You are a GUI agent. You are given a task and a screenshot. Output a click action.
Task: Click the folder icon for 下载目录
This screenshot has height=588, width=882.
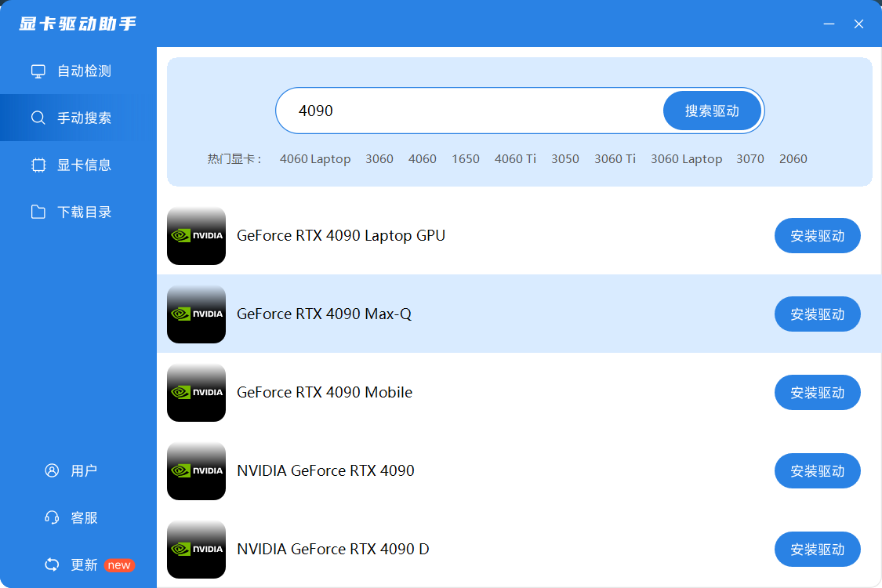[38, 212]
